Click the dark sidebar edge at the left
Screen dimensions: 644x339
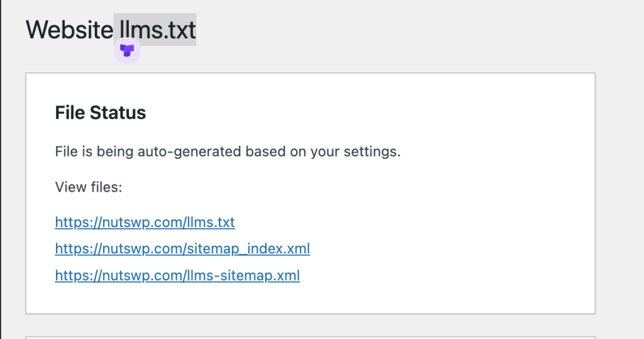click(1, 169)
